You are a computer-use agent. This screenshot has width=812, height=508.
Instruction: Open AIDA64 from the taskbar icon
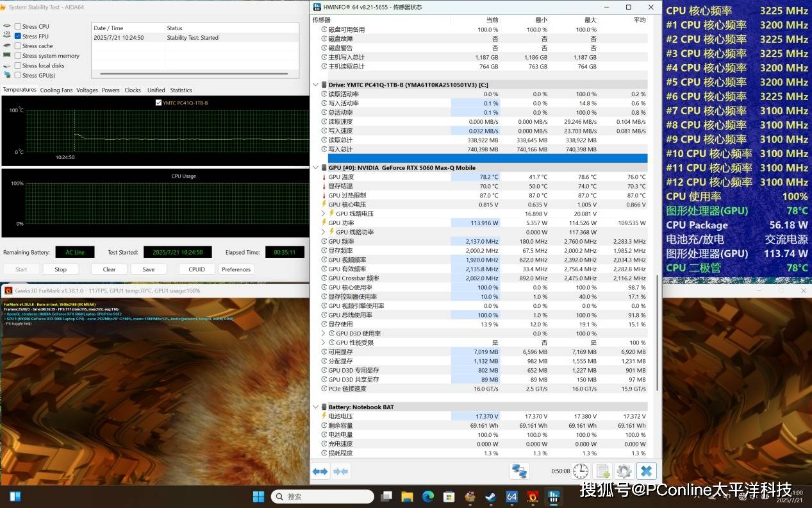(x=511, y=496)
